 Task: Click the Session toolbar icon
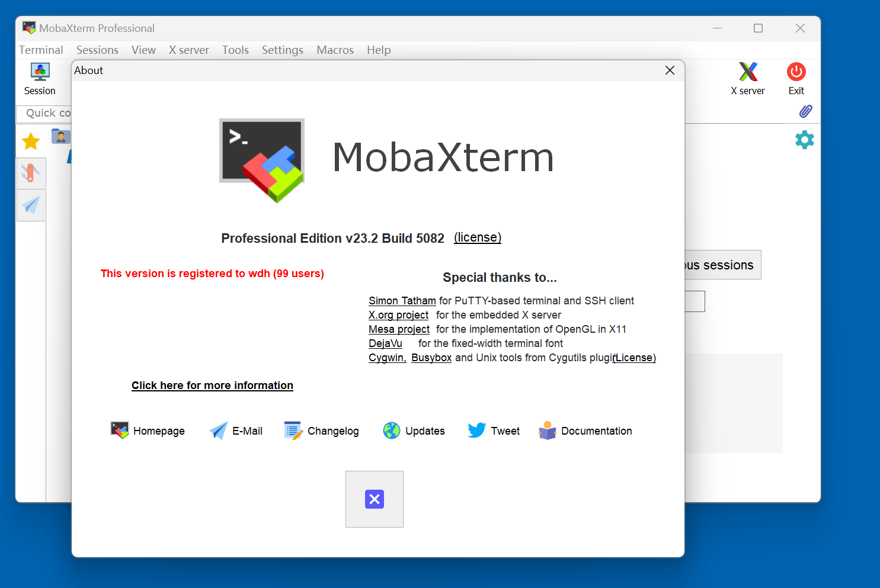[40, 79]
